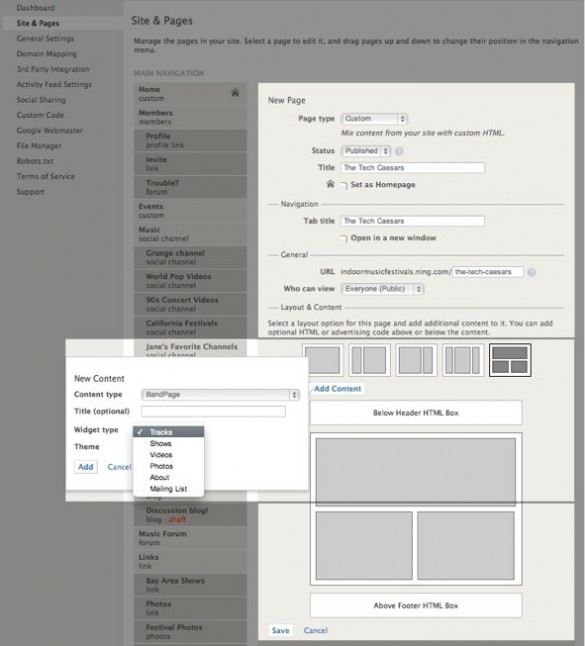Image resolution: width=585 pixels, height=646 pixels.
Task: Select the right-sidebar two-column layout icon
Action: tap(416, 360)
